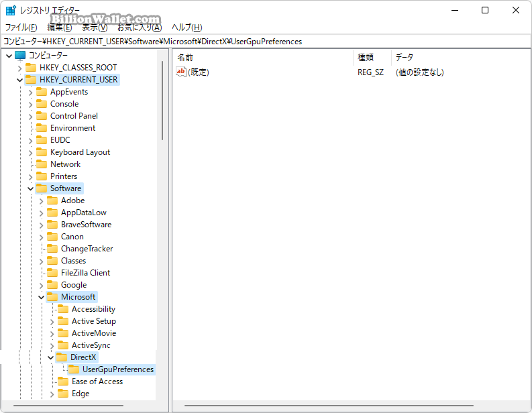Select the (既定) value name

tap(199, 72)
